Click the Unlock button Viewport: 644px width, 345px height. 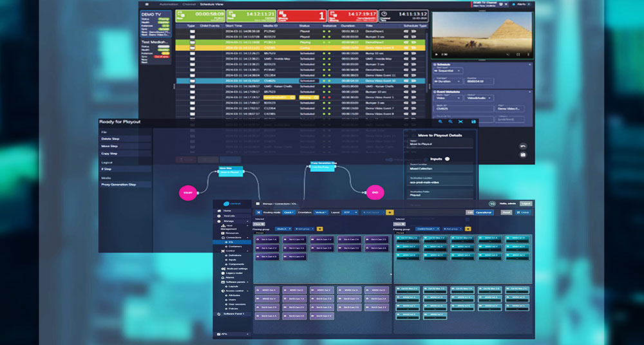tap(524, 212)
